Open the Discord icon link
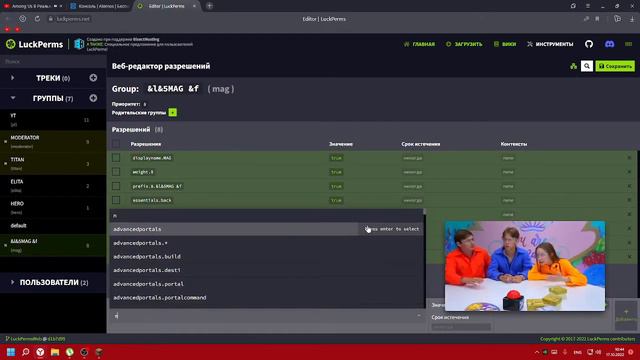The image size is (640, 360). pos(609,44)
